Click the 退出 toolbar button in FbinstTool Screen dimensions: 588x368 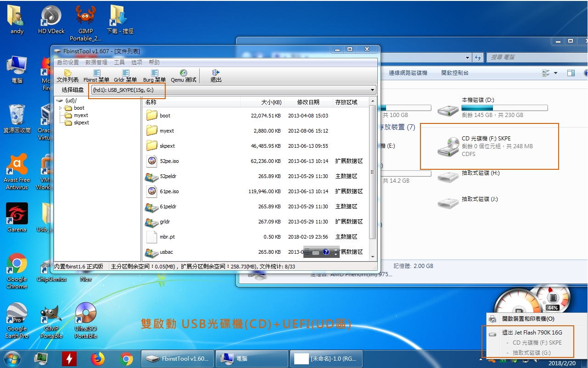click(x=216, y=76)
